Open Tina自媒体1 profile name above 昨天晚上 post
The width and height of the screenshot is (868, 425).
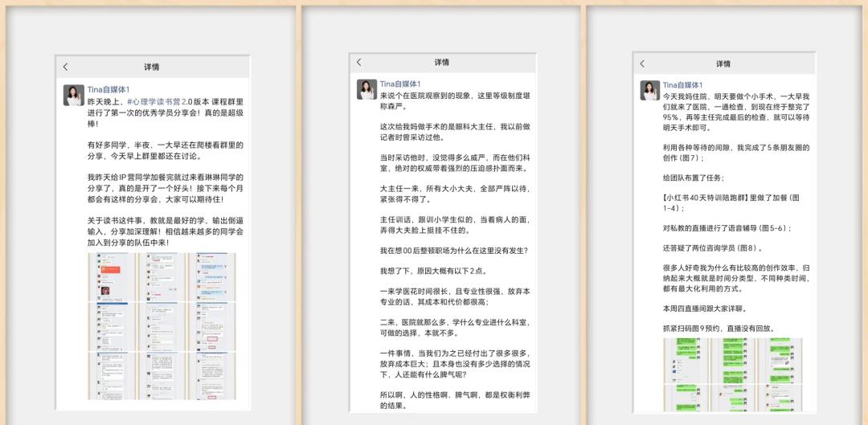(x=108, y=89)
